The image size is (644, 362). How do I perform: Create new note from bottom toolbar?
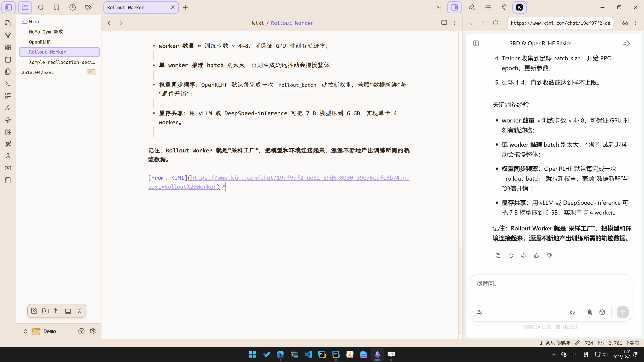(x=34, y=311)
